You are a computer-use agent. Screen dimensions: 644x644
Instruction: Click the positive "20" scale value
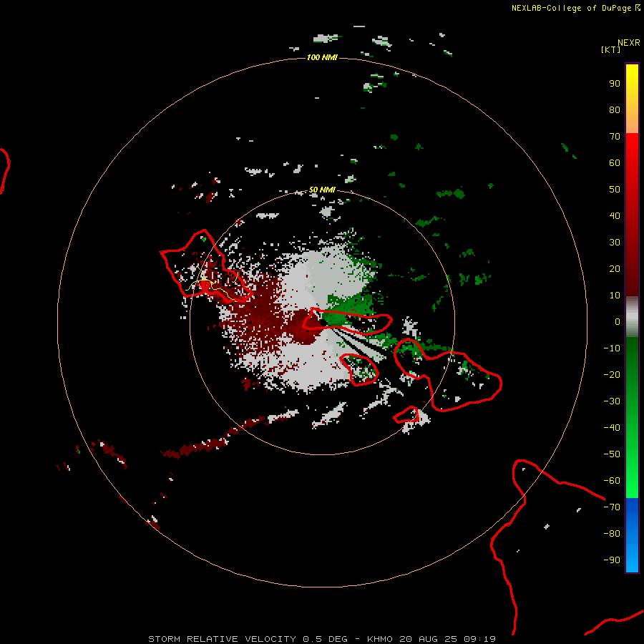(615, 269)
